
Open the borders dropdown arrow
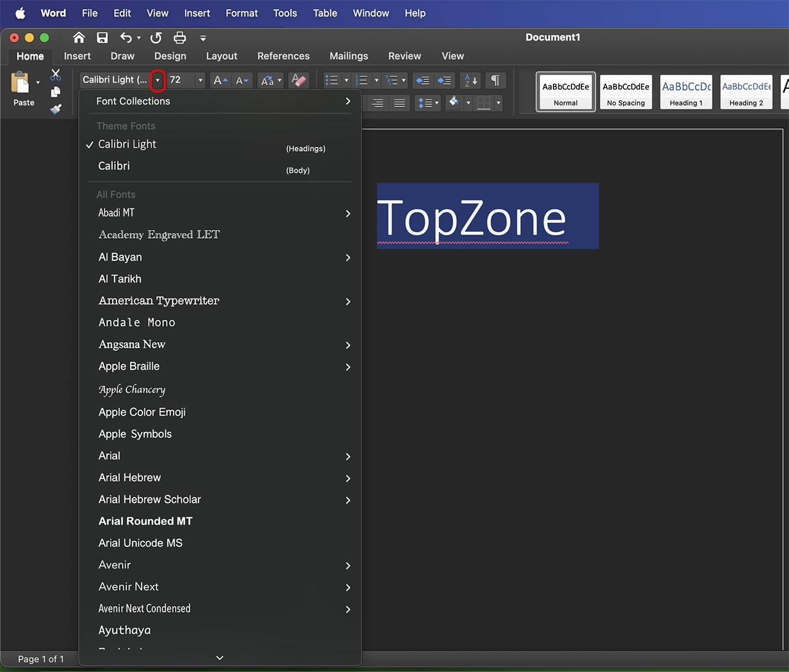[498, 103]
